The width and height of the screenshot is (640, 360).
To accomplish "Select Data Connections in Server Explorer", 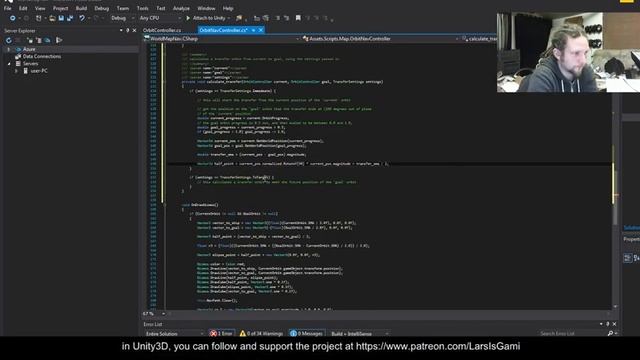I will [x=42, y=57].
